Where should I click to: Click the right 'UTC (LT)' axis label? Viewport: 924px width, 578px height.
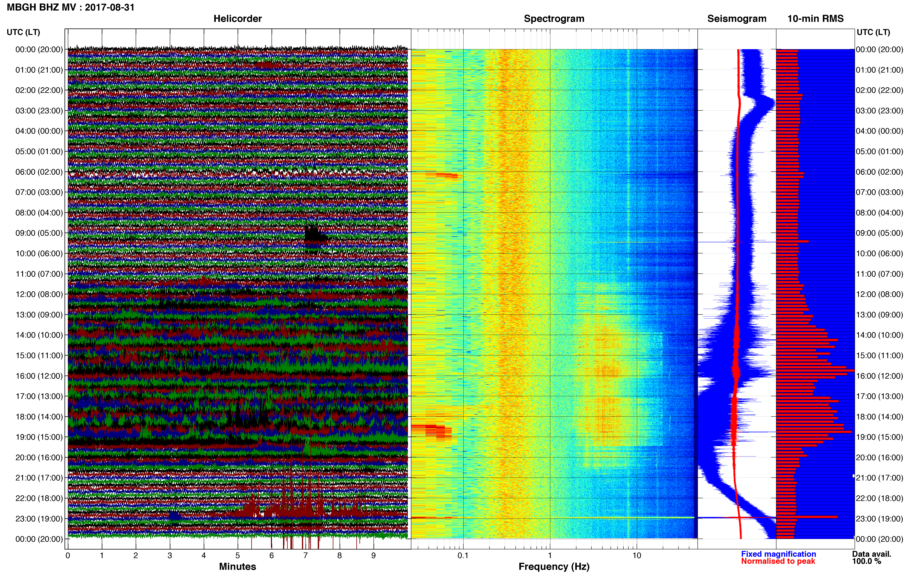tap(873, 32)
